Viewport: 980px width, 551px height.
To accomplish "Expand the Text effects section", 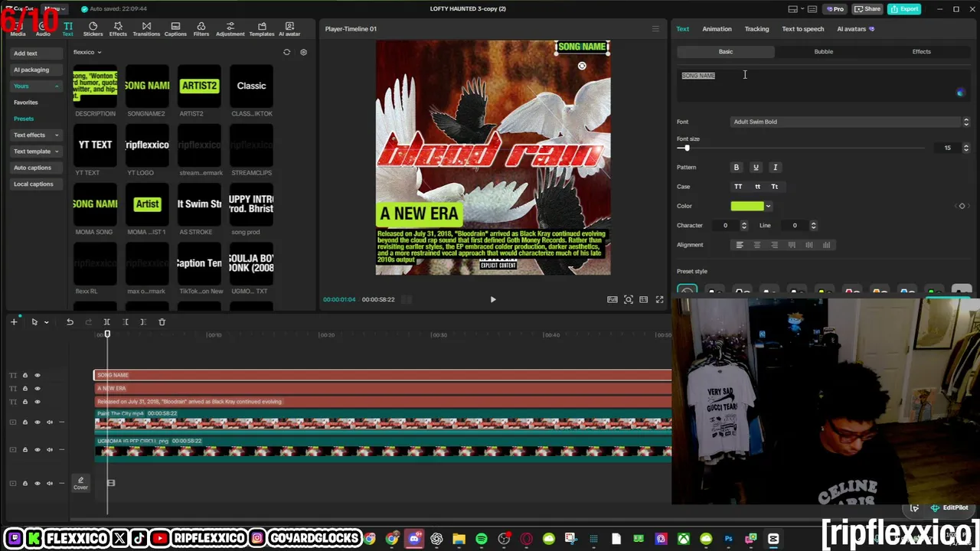I will point(36,135).
